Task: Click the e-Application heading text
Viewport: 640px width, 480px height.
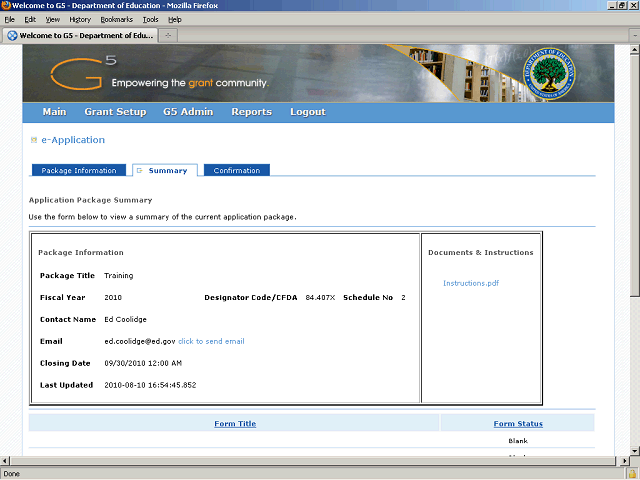Action: 73,140
